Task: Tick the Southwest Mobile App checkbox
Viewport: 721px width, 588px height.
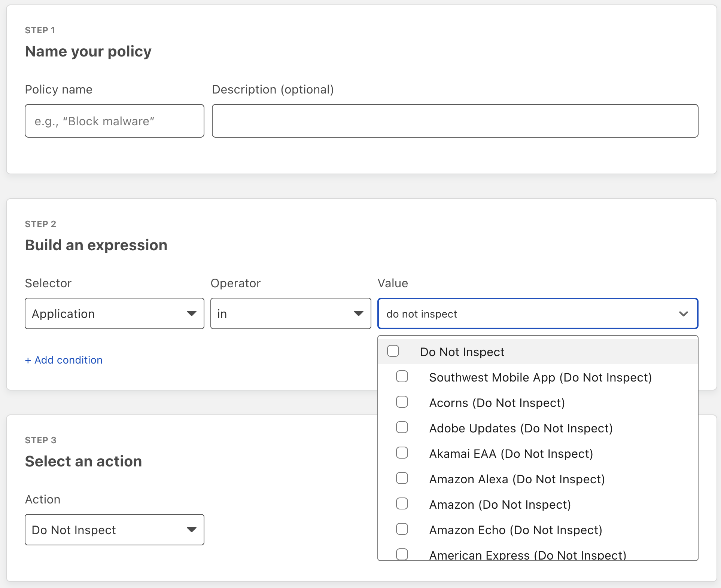Action: click(x=402, y=377)
